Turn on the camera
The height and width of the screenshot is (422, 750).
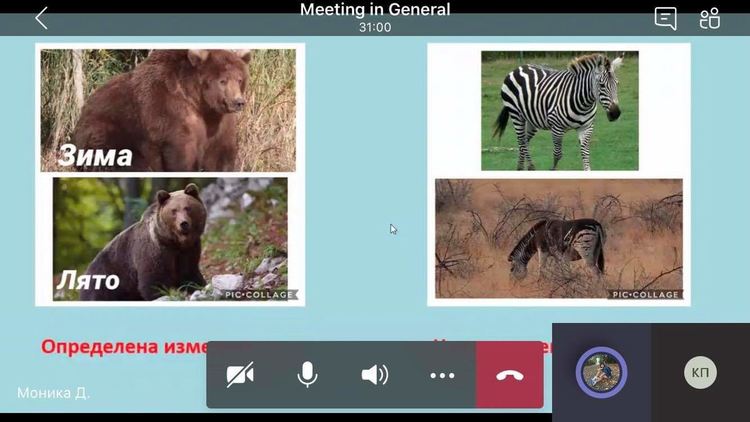point(240,375)
